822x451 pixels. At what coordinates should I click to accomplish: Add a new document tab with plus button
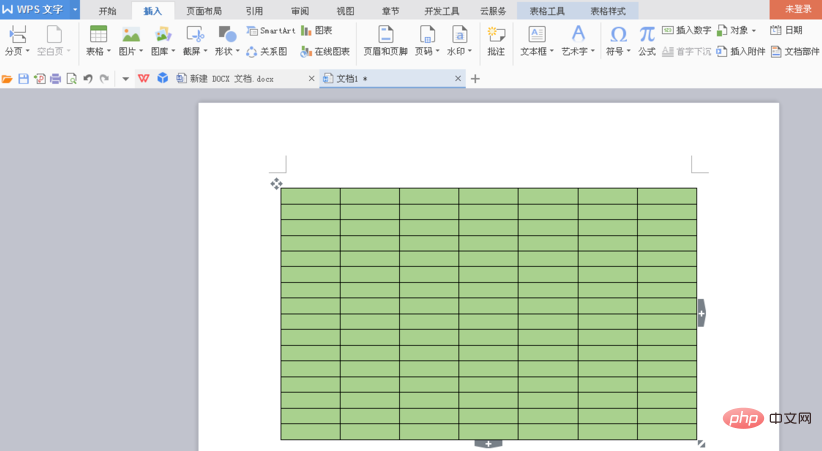[475, 78]
